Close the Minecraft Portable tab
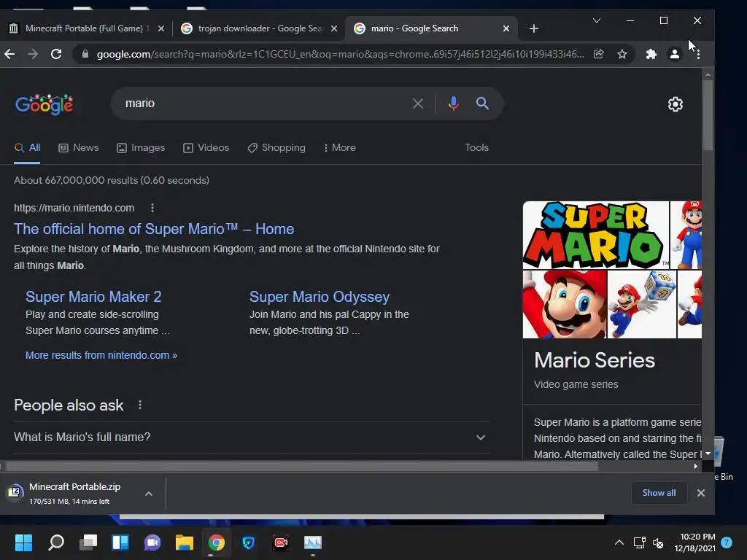This screenshot has width=747, height=560. pos(161,28)
